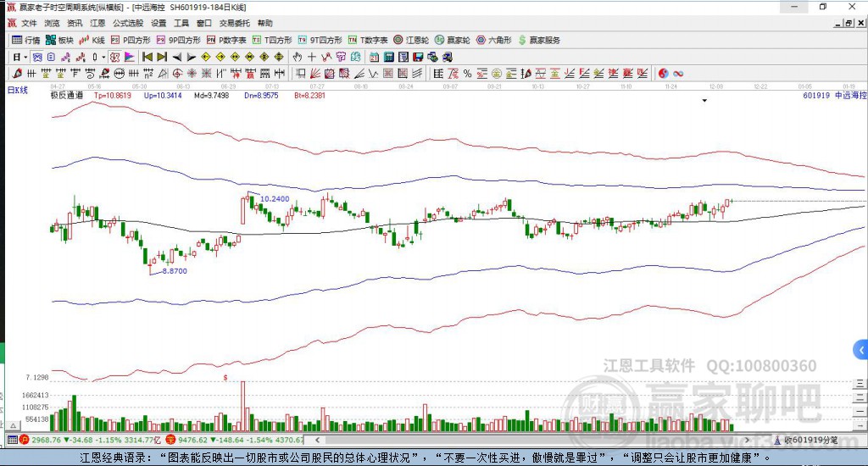Open the 赢家轮 tool
Viewport: 868px width, 466px height.
(x=453, y=40)
